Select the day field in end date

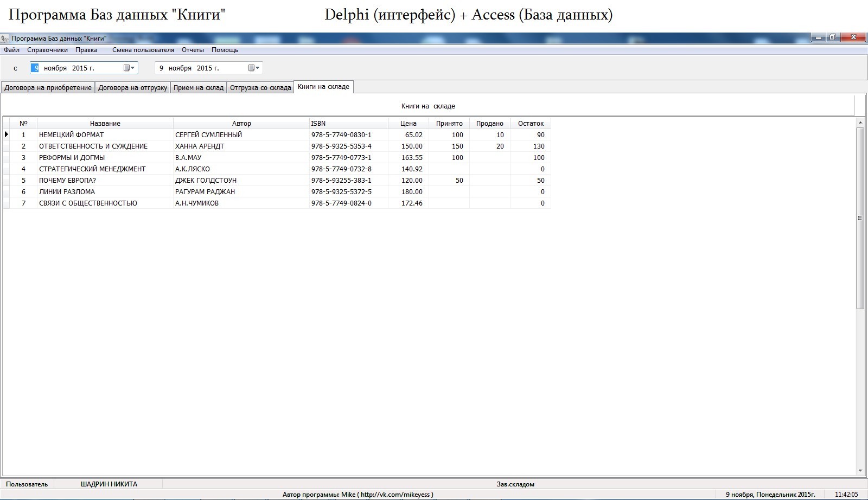click(161, 68)
